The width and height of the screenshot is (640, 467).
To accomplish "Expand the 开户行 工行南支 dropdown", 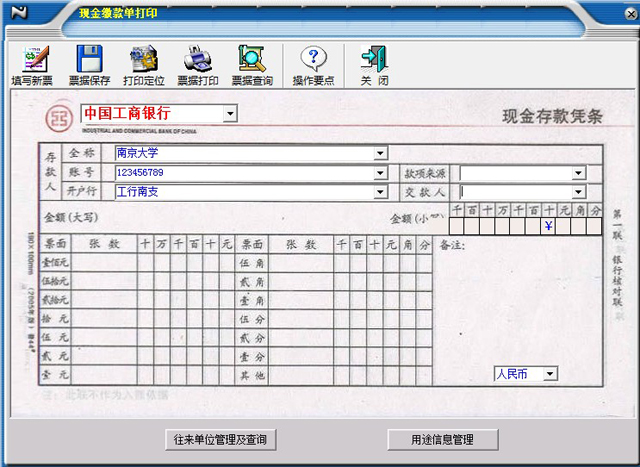I will click(380, 192).
